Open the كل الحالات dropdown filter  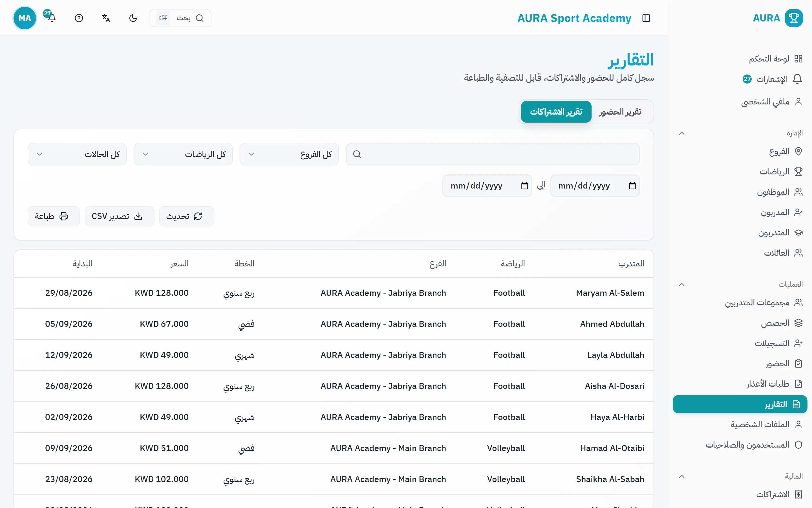pos(77,154)
